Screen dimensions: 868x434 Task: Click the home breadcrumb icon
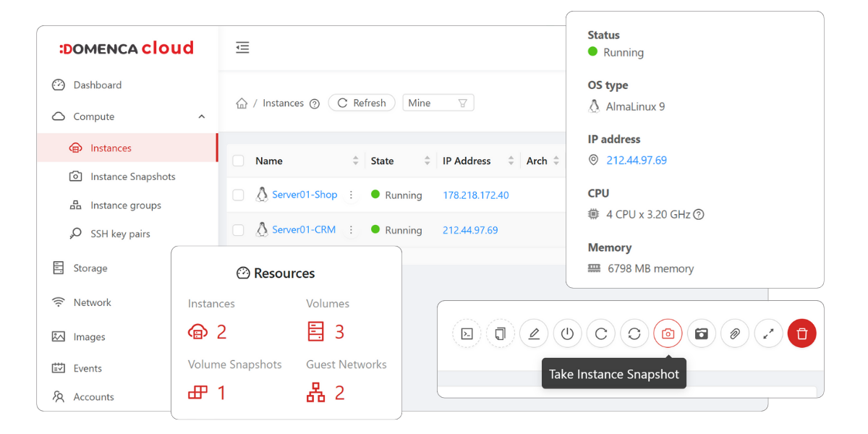(242, 103)
